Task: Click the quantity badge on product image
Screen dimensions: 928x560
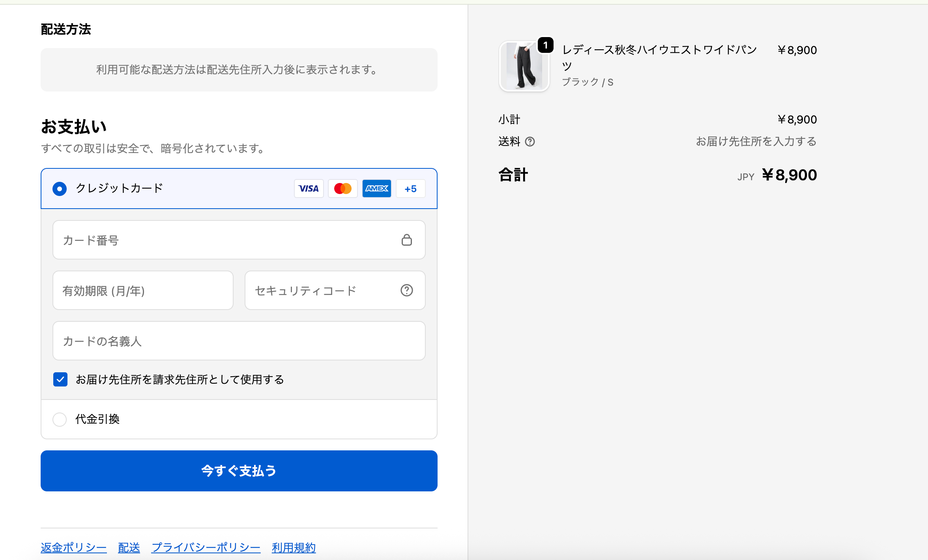Action: [545, 45]
